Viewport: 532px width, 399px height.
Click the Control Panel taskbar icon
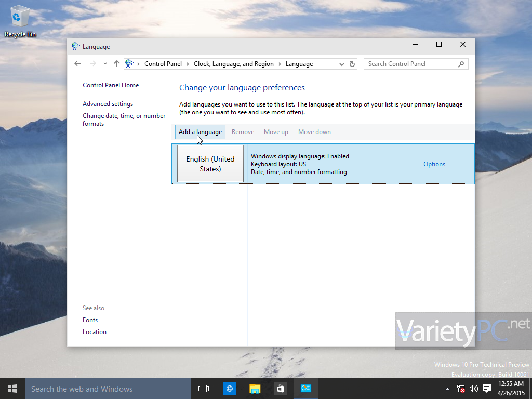[305, 389]
